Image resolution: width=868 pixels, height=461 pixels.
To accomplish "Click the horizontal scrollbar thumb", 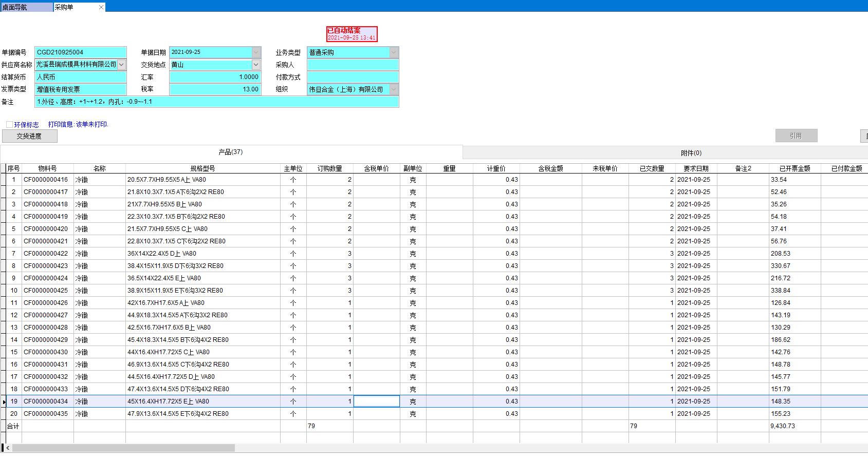I will pos(123,448).
